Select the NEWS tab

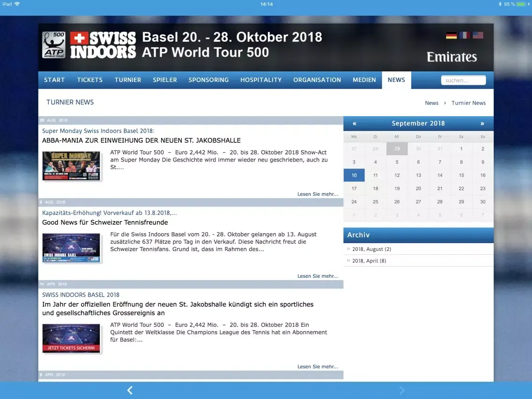[396, 80]
